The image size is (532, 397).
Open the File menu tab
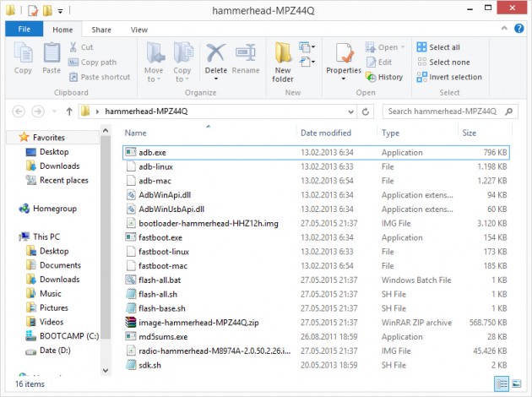click(24, 30)
